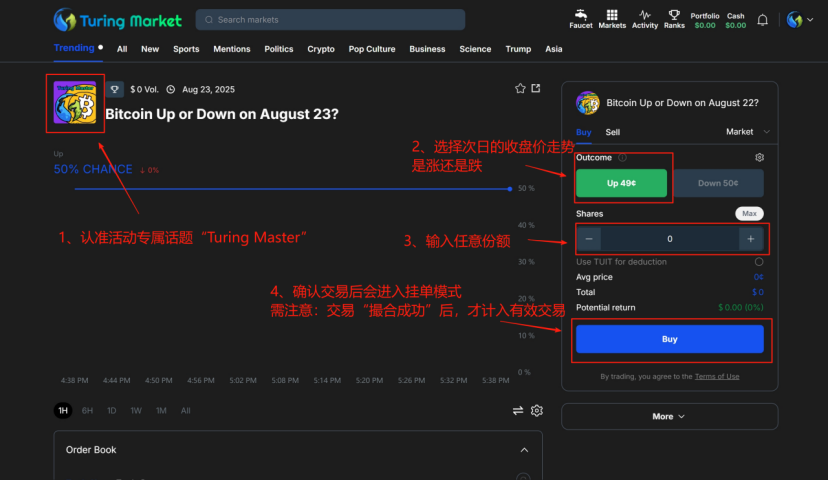Switch to the Crypto category tab
The image size is (828, 480).
tap(321, 49)
